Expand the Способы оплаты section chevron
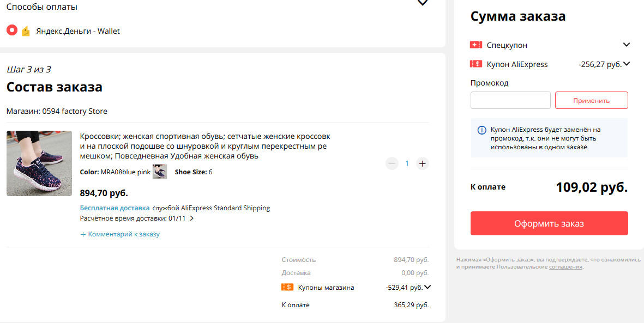Image resolution: width=644 pixels, height=323 pixels. pos(422,3)
